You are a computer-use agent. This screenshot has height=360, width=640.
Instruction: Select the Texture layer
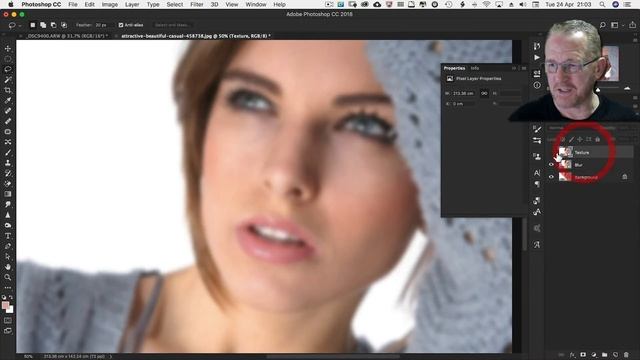(x=595, y=152)
